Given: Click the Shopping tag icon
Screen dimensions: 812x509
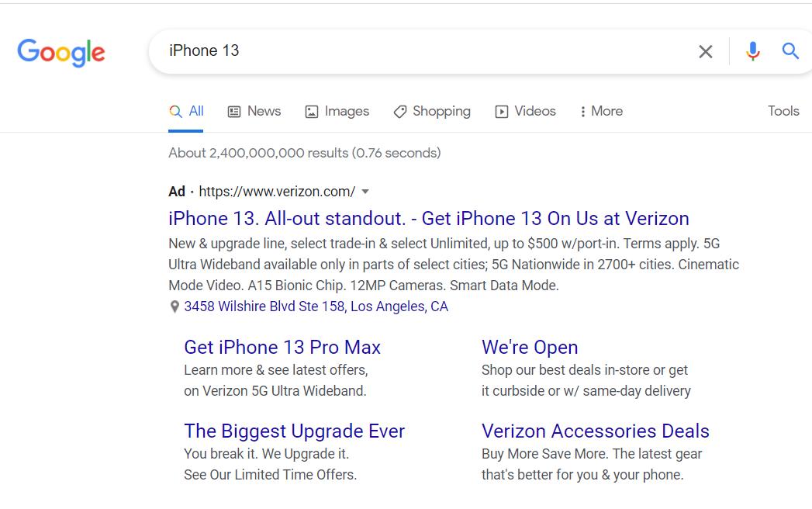Looking at the screenshot, I should pyautogui.click(x=400, y=112).
